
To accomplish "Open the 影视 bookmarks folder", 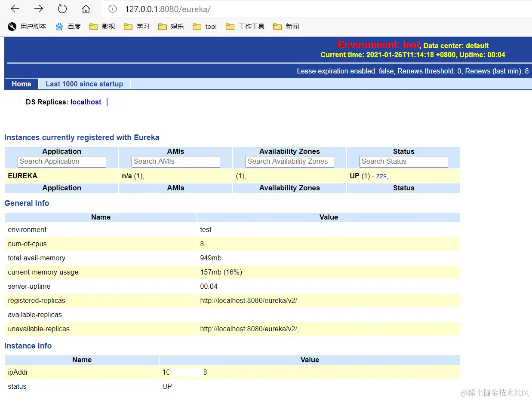I will coord(102,27).
